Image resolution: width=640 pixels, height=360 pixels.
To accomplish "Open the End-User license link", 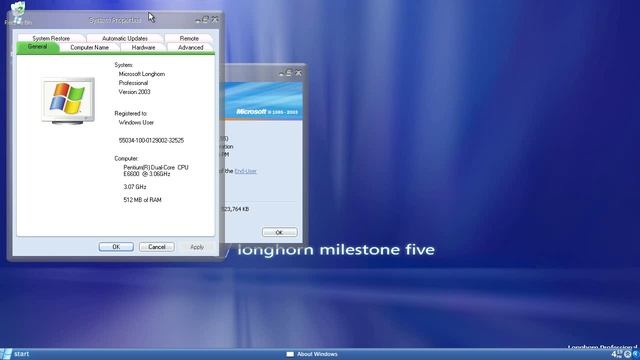I will (245, 171).
